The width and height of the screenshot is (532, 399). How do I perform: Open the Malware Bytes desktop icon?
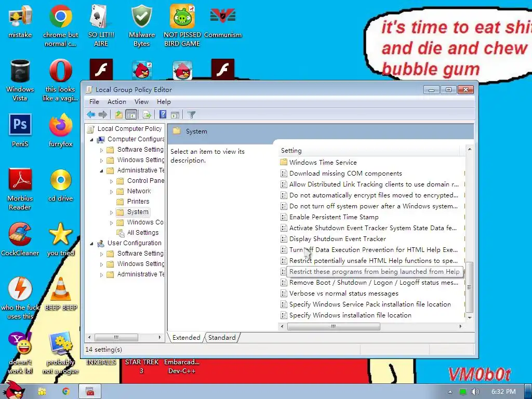tap(141, 25)
